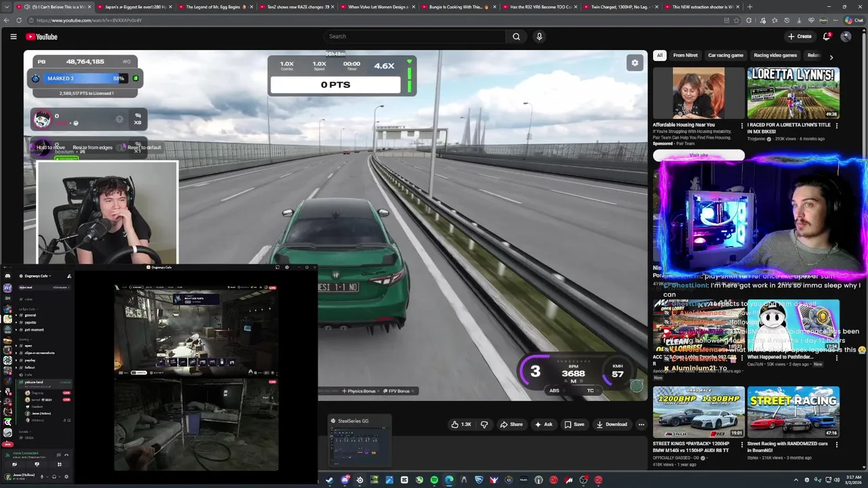
Task: Click the Create button on YouTube
Action: (800, 37)
